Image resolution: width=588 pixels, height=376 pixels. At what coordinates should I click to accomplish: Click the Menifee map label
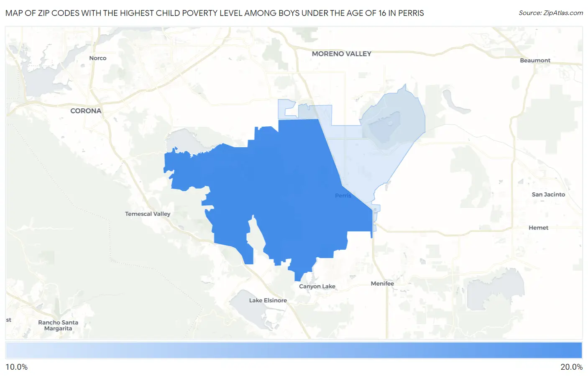coord(382,284)
